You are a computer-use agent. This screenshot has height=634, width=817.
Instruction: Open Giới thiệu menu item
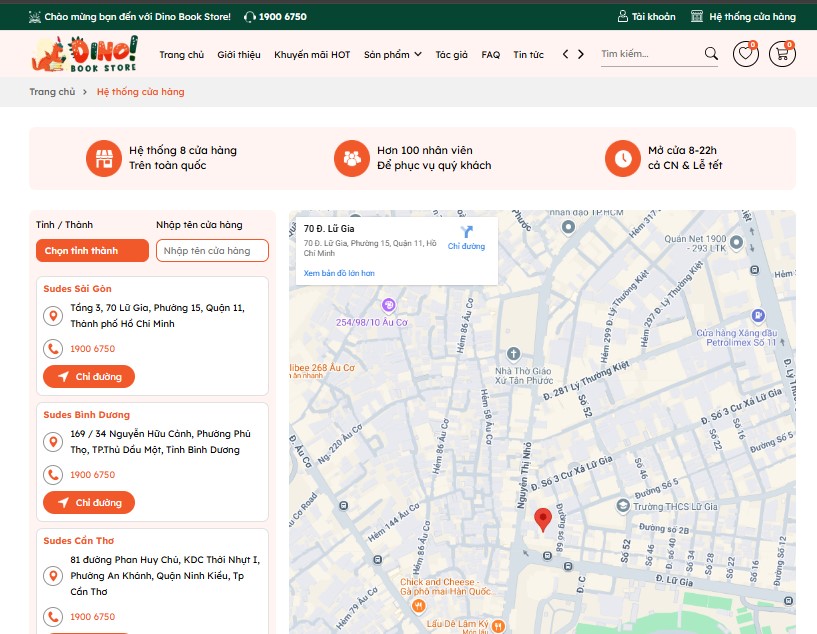click(x=239, y=55)
